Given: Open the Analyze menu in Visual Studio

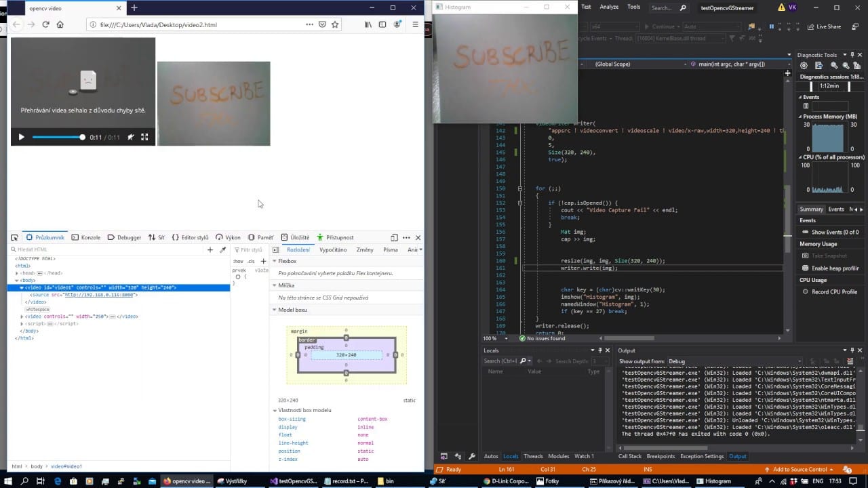Looking at the screenshot, I should [x=609, y=7].
